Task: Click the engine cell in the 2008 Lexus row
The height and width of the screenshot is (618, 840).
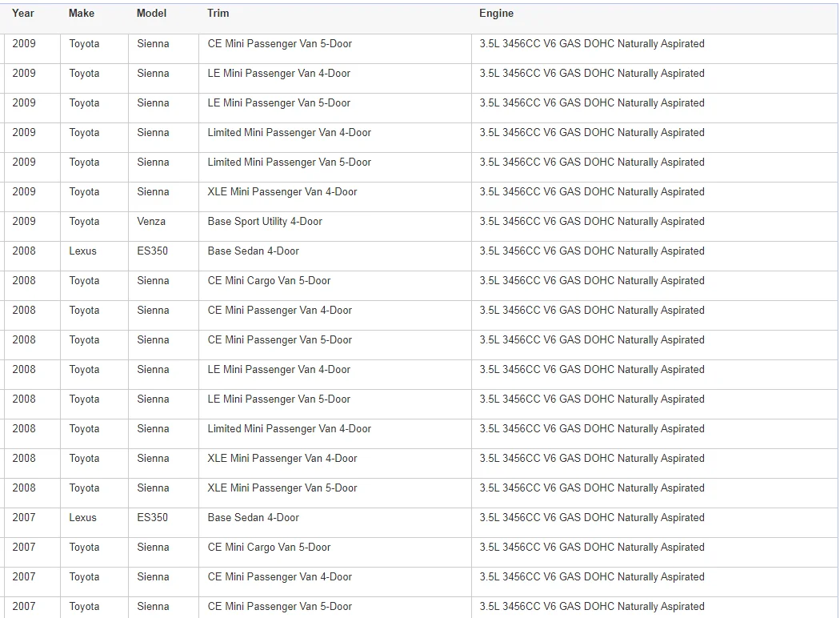Action: [592, 251]
